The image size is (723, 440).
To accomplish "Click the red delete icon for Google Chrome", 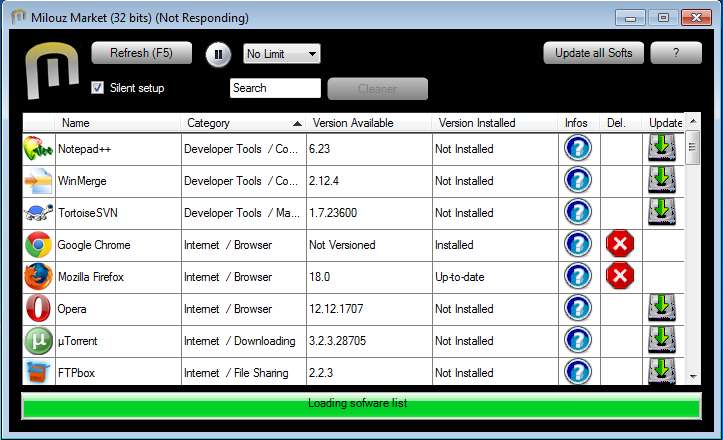I will coord(620,244).
